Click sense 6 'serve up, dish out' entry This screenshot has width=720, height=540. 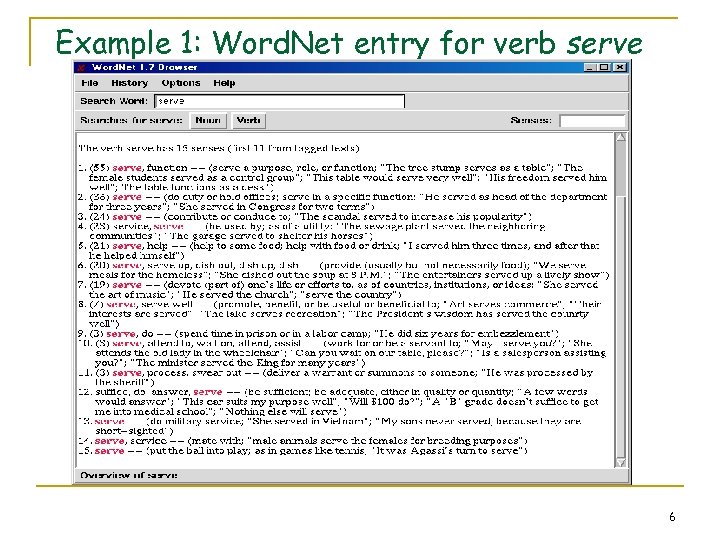click(x=343, y=270)
